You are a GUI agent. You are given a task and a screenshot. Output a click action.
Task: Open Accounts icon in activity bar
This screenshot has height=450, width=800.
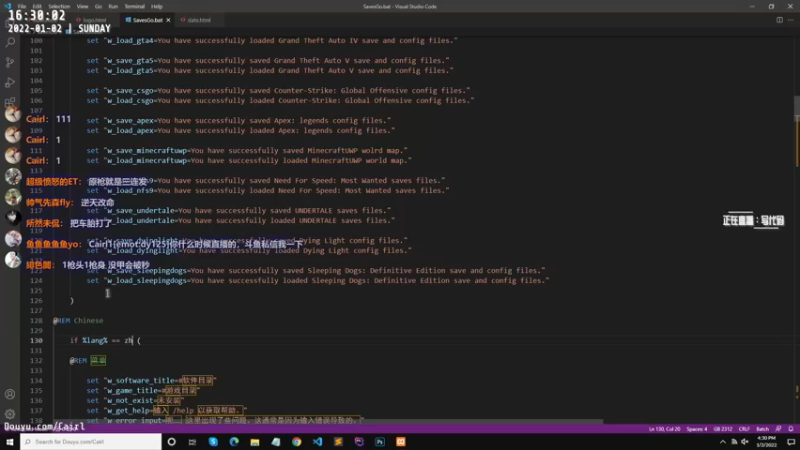10,394
